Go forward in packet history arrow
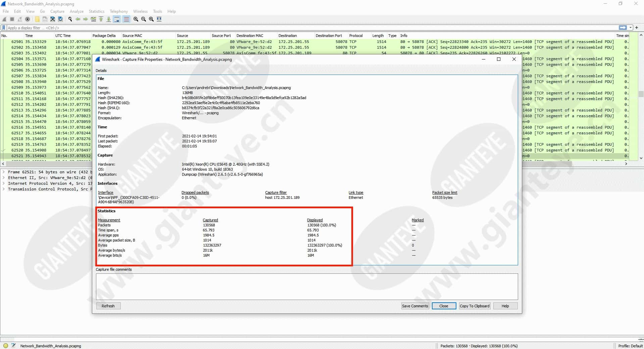The image size is (644, 349). (x=86, y=19)
